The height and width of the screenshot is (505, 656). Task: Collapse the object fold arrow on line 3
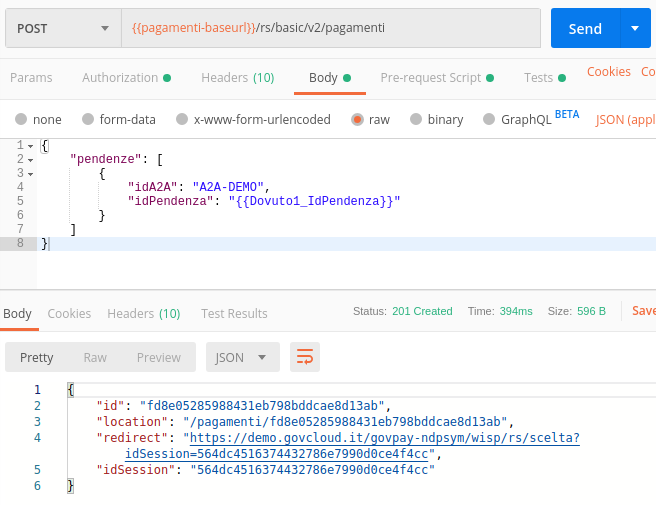pos(31,174)
